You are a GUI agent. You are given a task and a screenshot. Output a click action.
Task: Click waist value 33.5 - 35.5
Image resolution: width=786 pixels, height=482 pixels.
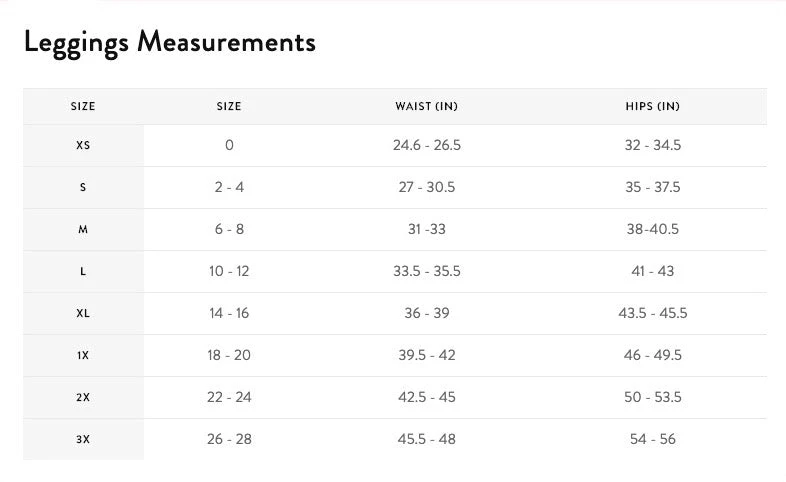coord(426,271)
